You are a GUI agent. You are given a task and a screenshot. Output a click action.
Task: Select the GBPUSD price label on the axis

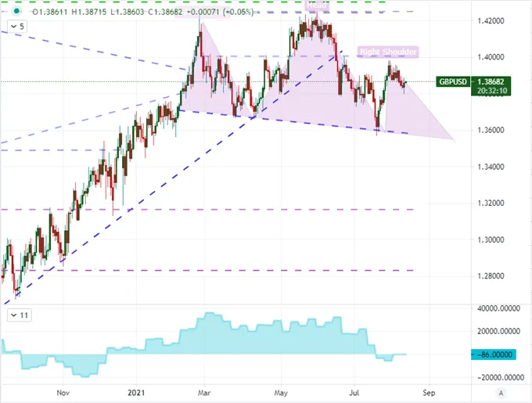tap(453, 81)
